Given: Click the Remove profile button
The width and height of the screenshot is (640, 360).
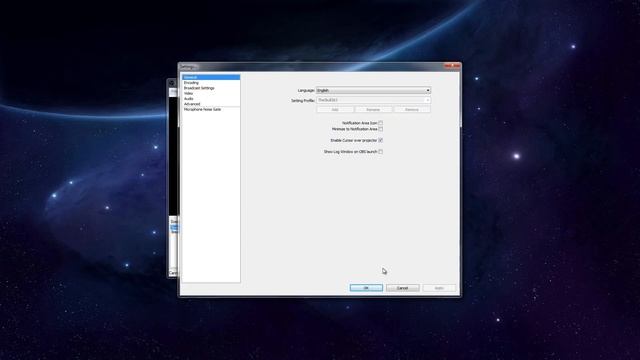Looking at the screenshot, I should pyautogui.click(x=412, y=109).
